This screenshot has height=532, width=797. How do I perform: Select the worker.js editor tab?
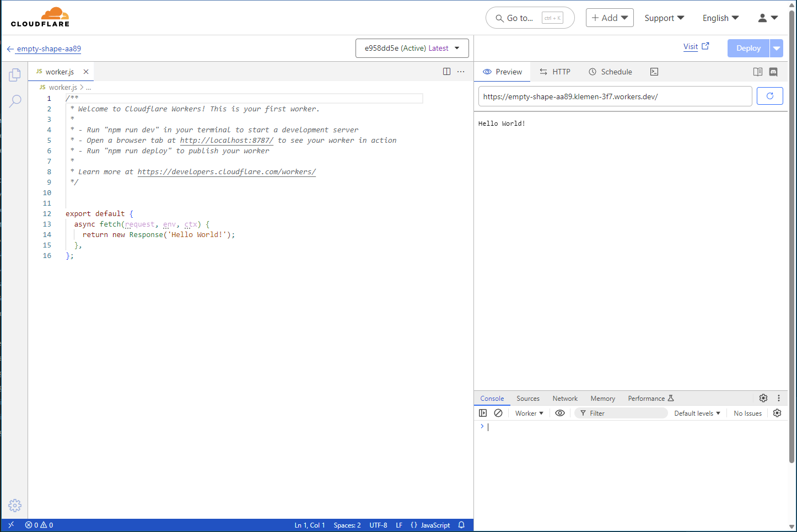pos(60,72)
